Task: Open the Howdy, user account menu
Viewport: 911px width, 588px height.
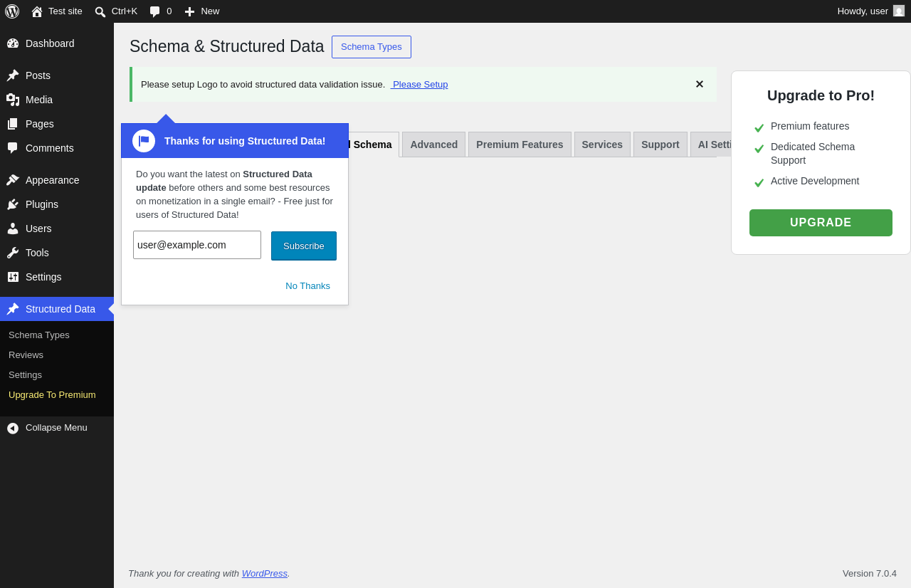Action: coord(870,11)
